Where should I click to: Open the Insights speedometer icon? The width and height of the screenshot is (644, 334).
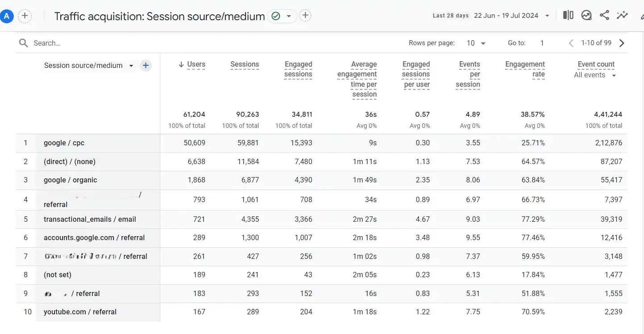(586, 15)
